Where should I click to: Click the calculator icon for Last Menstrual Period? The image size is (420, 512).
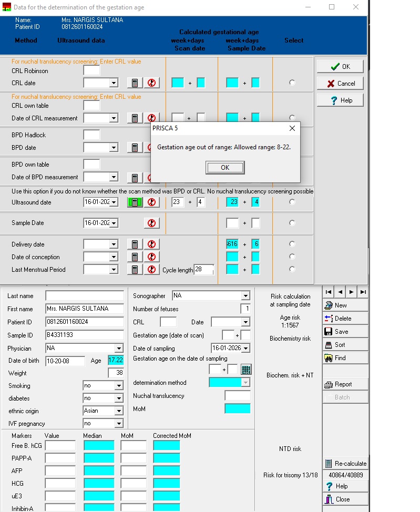pos(135,270)
